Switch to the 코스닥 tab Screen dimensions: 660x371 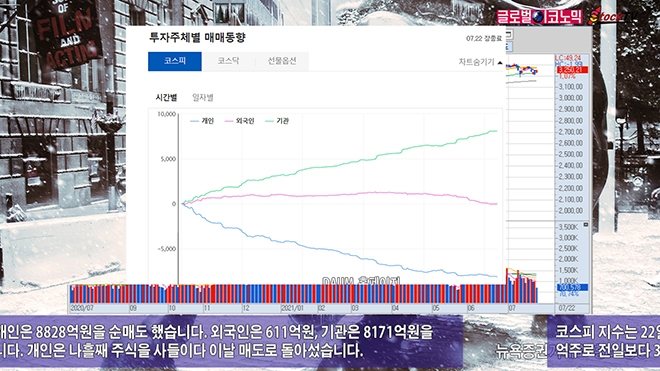(x=228, y=61)
